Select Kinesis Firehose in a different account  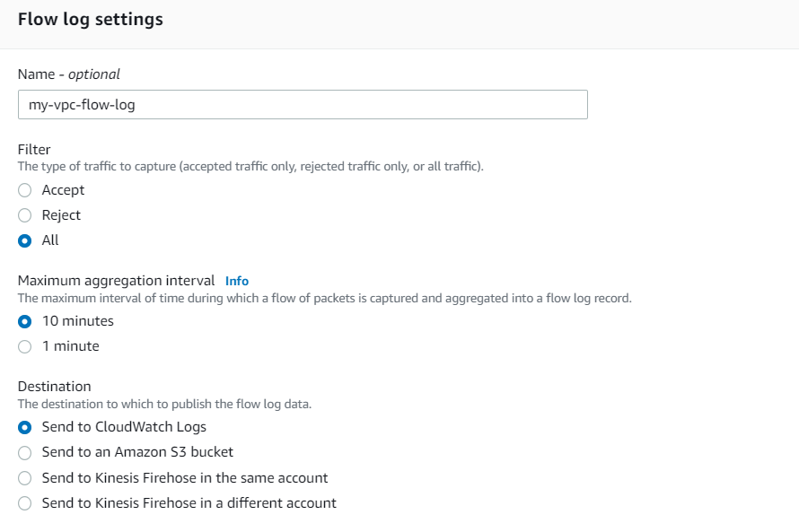click(x=24, y=503)
